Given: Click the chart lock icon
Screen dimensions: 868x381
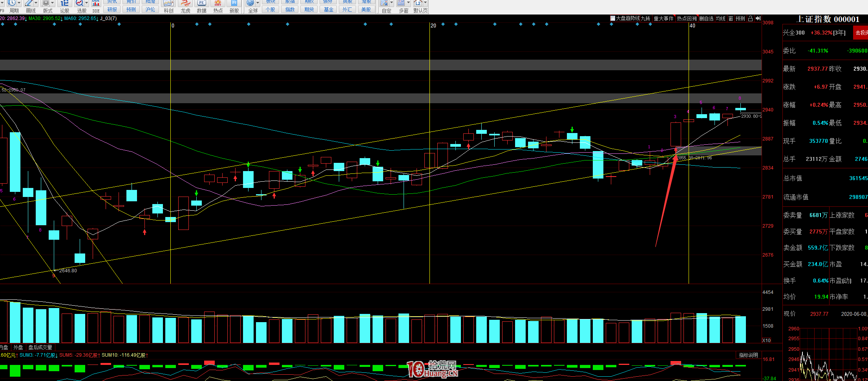Looking at the screenshot, I should point(750,18).
